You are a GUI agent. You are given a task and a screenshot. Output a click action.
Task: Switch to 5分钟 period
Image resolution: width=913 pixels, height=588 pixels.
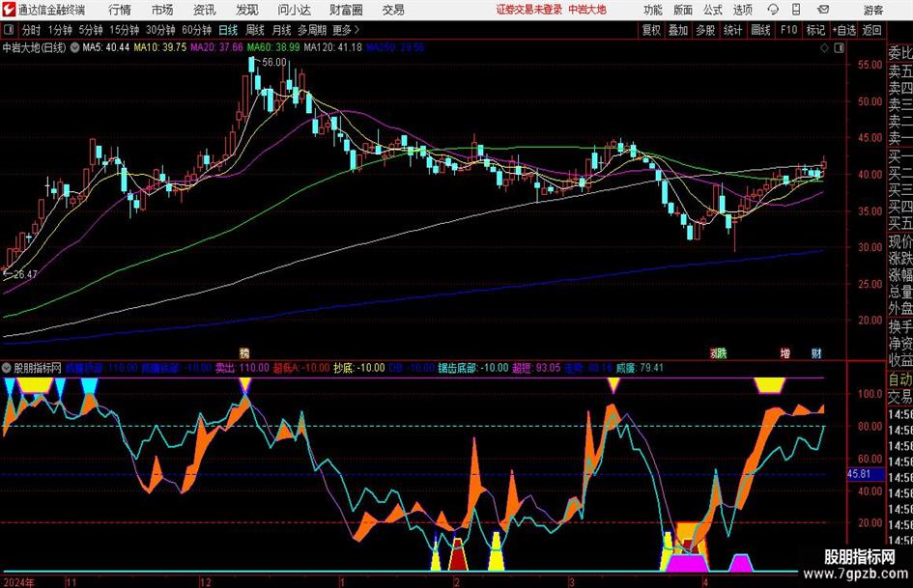coord(91,30)
